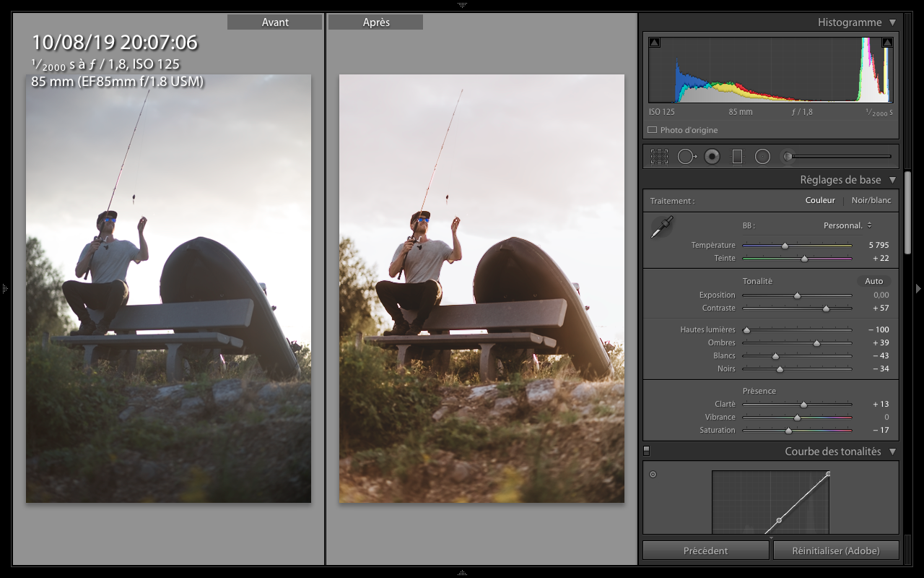The width and height of the screenshot is (924, 578).
Task: Pick the Radial Filter tool
Action: 762,156
